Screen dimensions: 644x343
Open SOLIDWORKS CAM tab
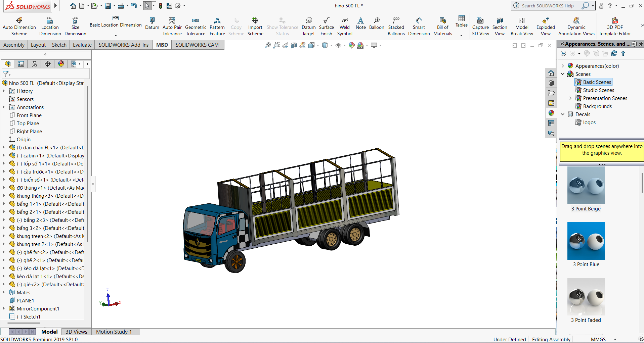coord(197,45)
